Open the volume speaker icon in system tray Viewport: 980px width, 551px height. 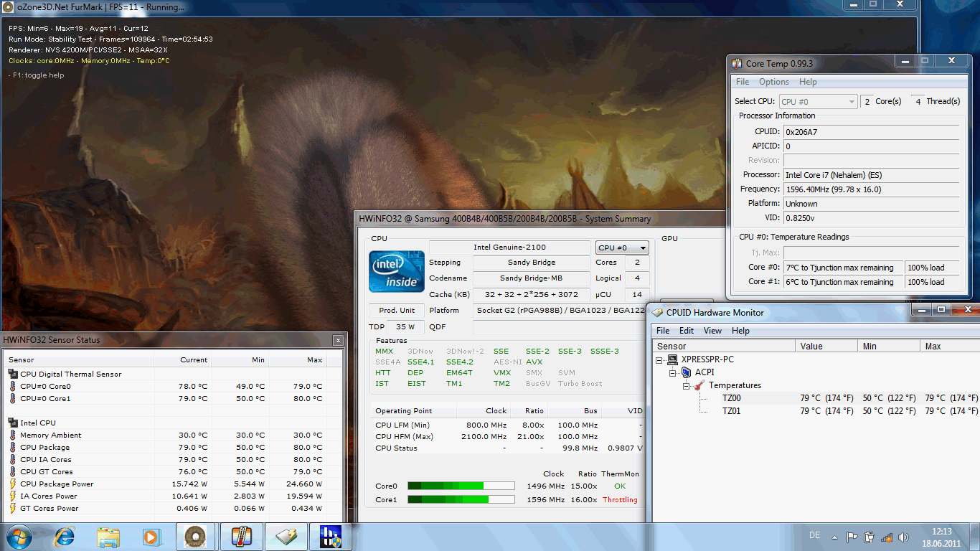coord(904,537)
